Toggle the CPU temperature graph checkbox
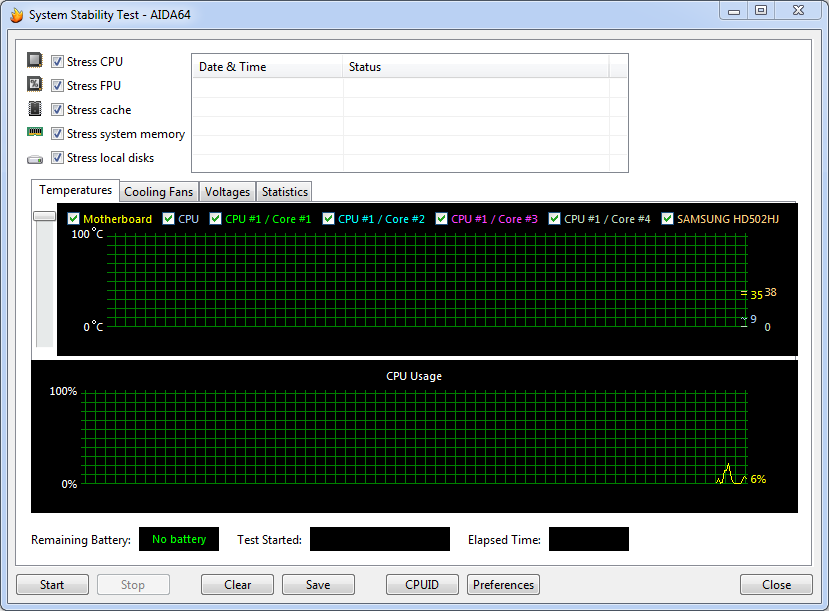The height and width of the screenshot is (611, 829). coord(169,219)
